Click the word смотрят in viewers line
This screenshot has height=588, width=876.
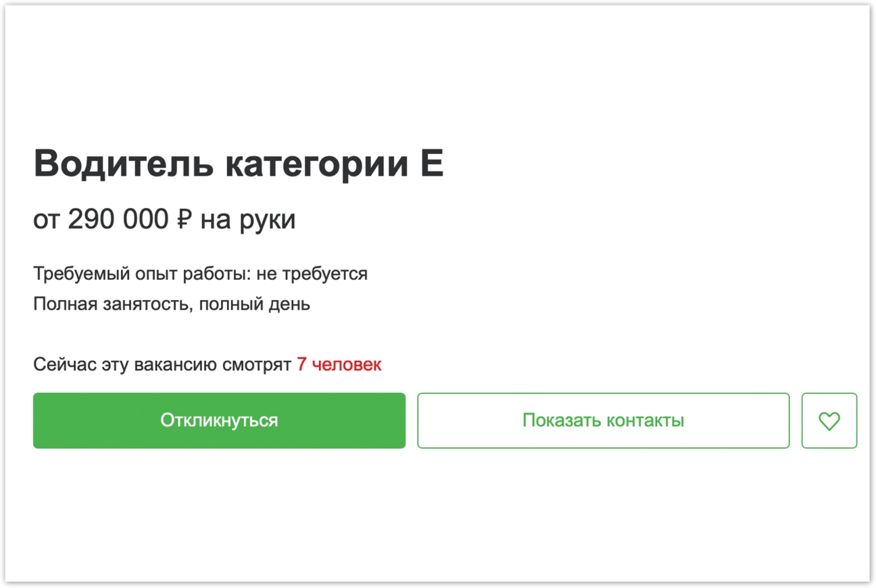pos(257,365)
